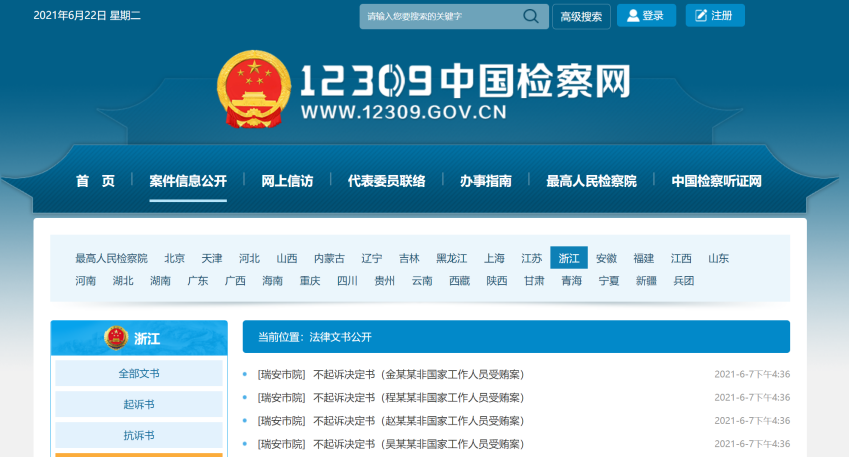Screen dimensions: 849x457
Task: Select 陕西 region
Action: (x=496, y=280)
